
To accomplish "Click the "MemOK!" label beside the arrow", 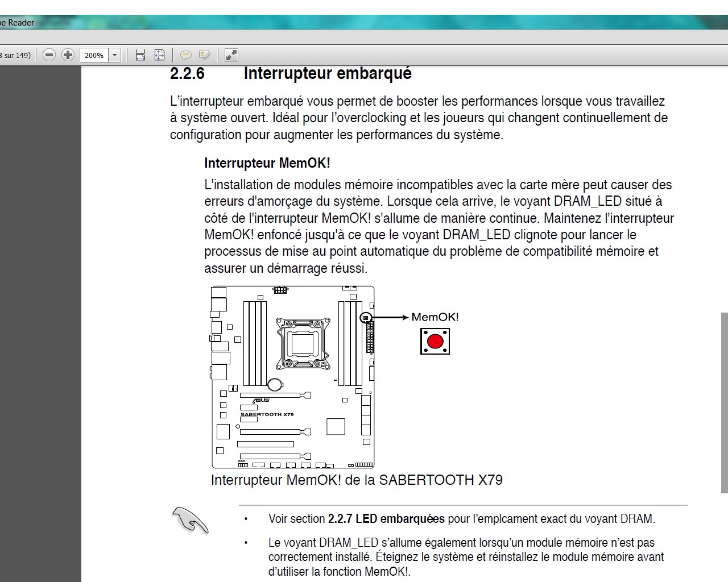I will click(x=435, y=317).
